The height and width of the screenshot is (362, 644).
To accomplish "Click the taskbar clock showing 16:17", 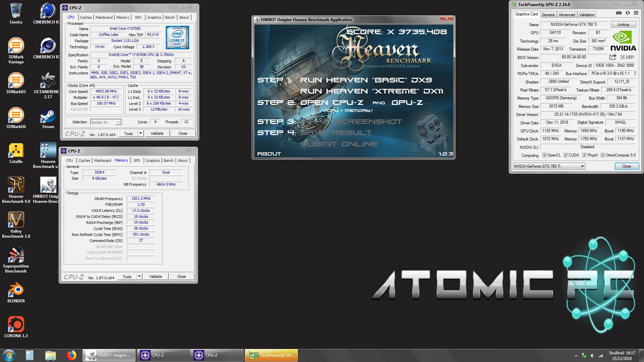I will click(622, 356).
